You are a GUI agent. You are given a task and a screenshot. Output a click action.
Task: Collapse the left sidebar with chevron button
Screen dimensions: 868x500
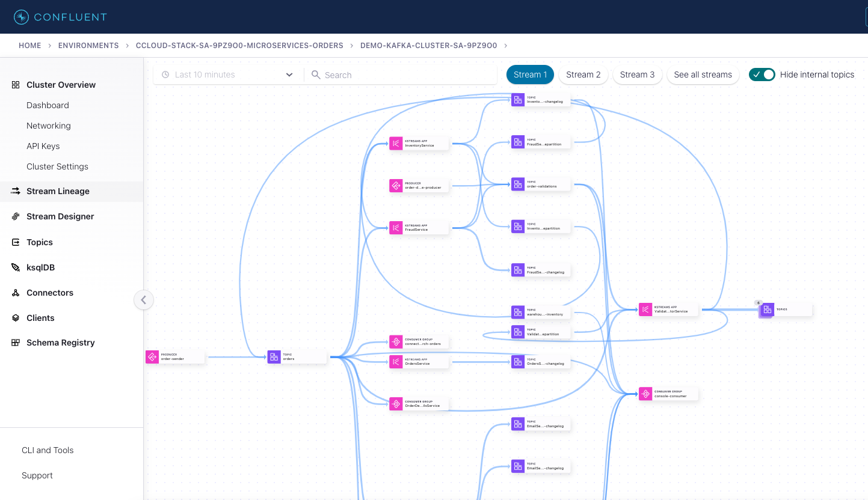[x=144, y=299]
